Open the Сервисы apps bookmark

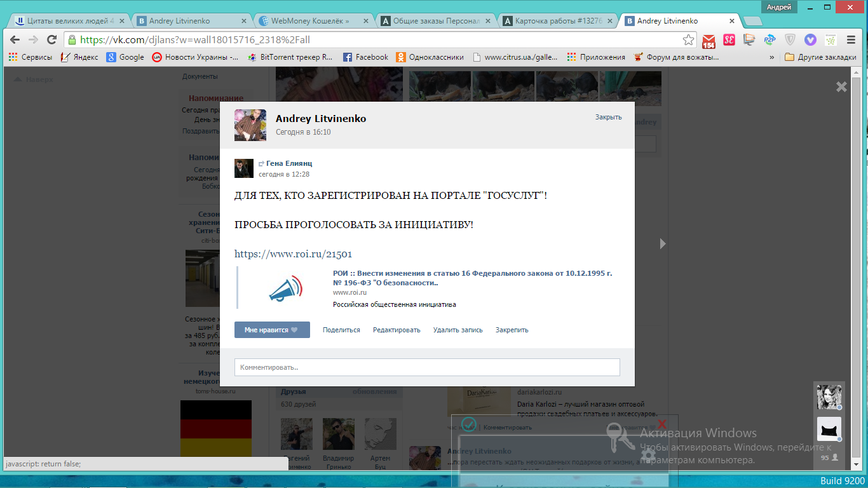[31, 57]
